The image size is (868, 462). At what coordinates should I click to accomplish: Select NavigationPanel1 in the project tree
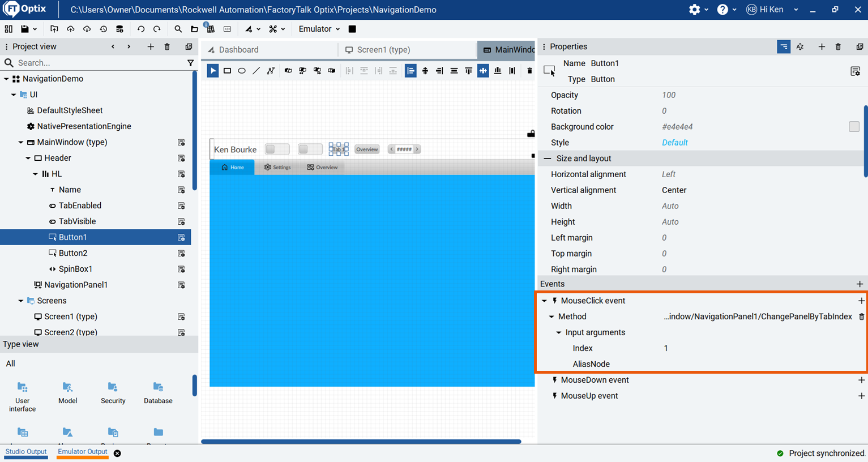tap(76, 285)
